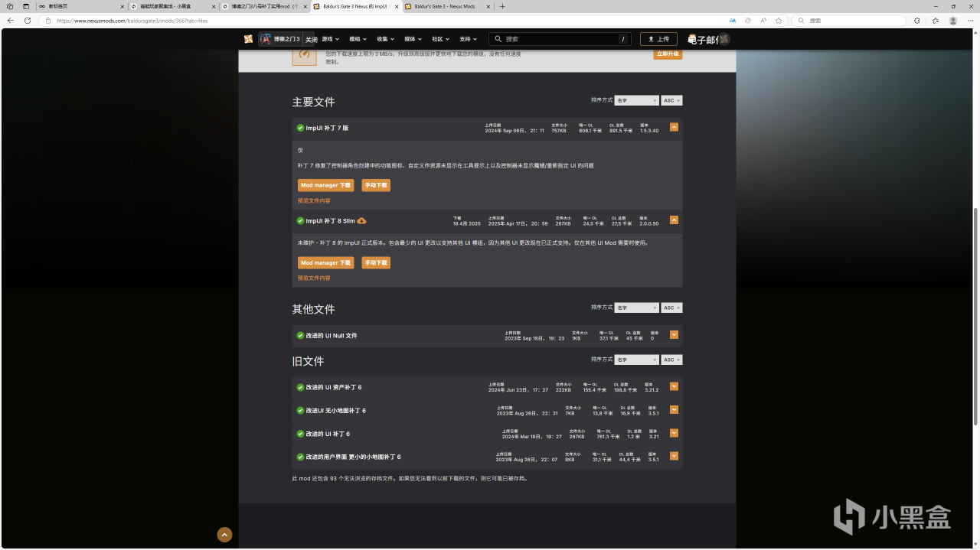The image size is (980, 550).
Task: Click the browser profile avatar icon
Action: [x=953, y=21]
